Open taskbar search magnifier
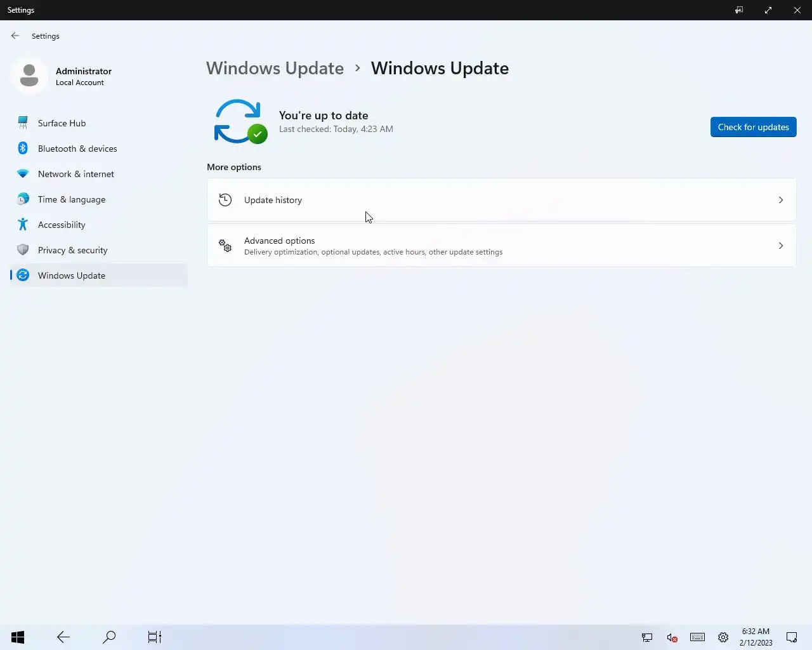Viewport: 812px width, 650px height. click(109, 637)
